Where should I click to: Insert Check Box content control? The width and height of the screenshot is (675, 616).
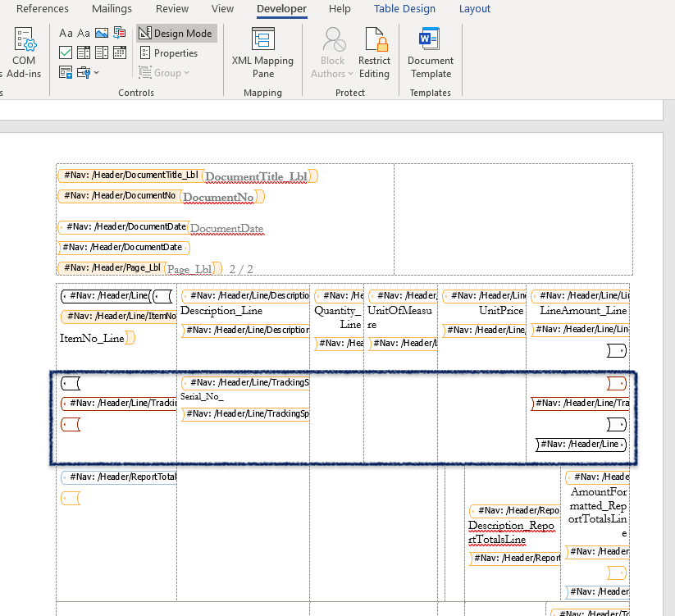pos(66,52)
